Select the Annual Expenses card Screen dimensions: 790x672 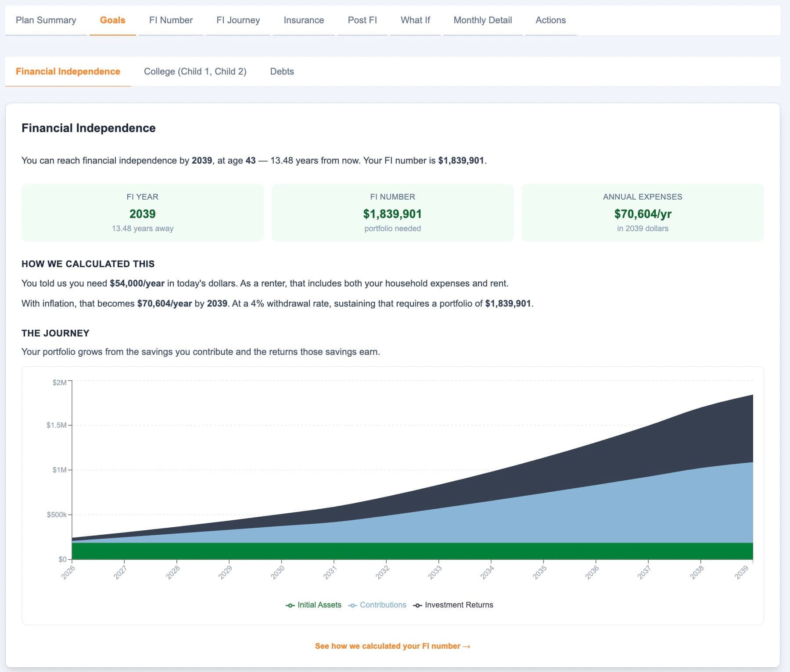(x=642, y=212)
